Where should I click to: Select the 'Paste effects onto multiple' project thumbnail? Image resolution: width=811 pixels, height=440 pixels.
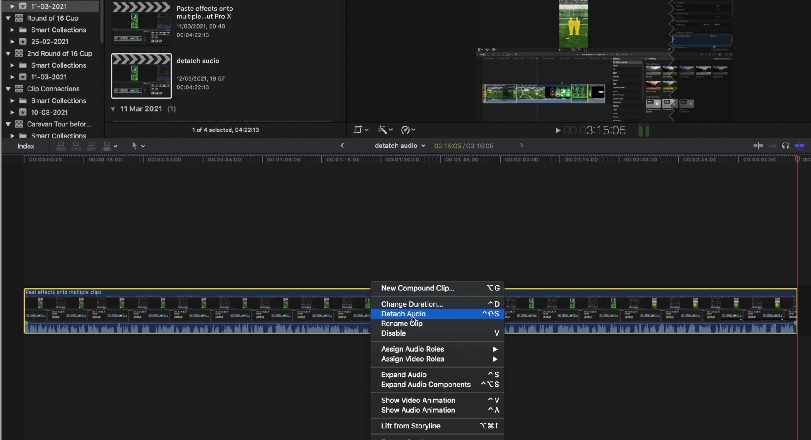click(141, 24)
